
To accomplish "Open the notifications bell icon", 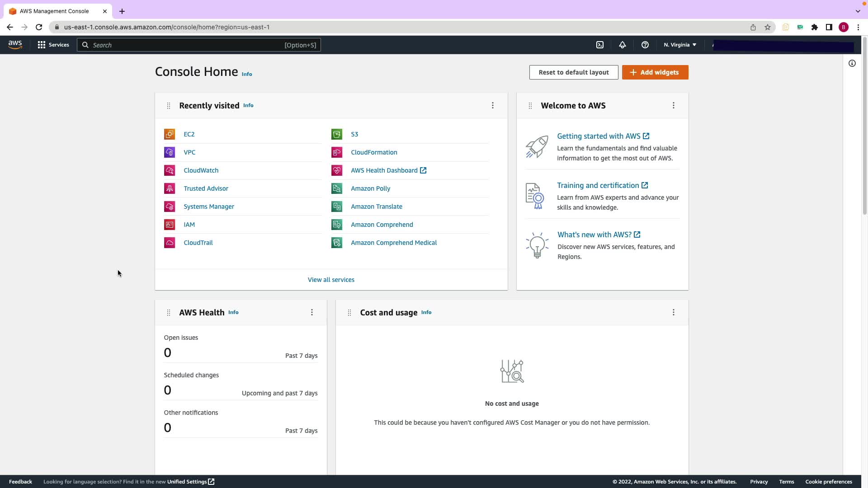I will coord(623,45).
